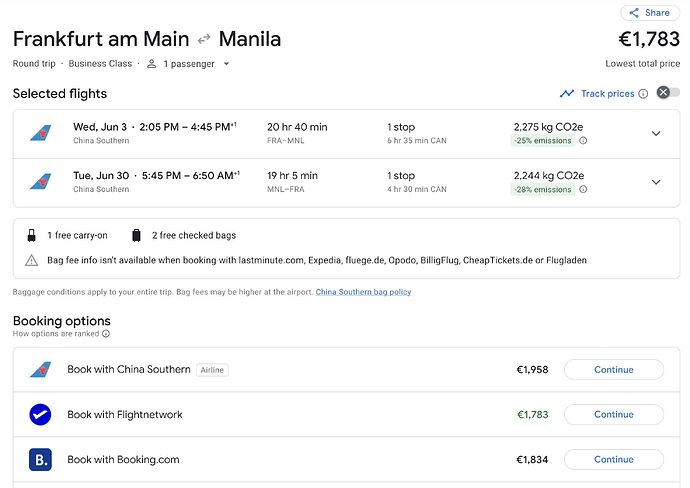
Task: Click the 'MNL–FRA' route text
Action: click(286, 189)
